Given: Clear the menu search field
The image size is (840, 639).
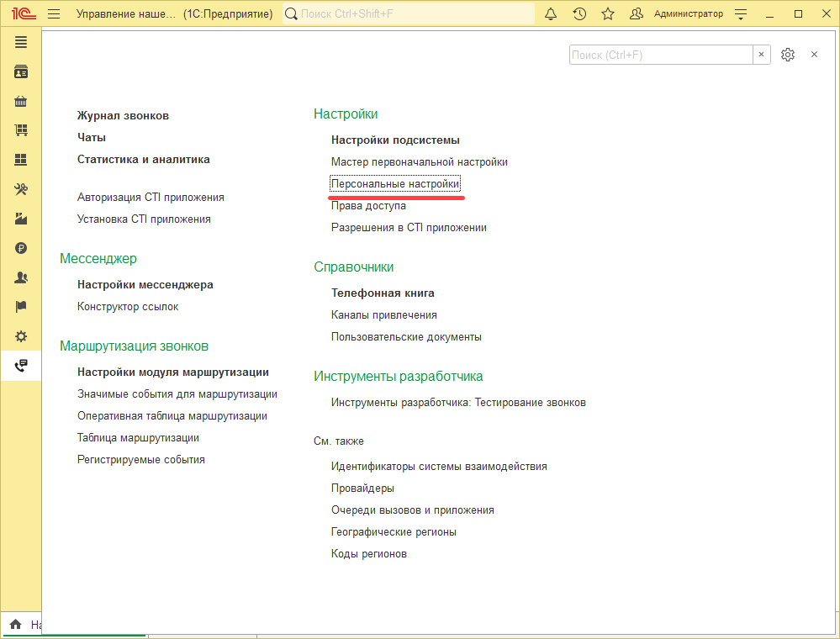Looking at the screenshot, I should [x=761, y=55].
